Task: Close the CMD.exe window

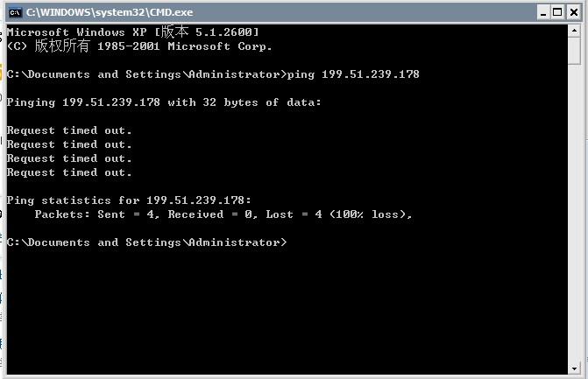Action: tap(572, 12)
